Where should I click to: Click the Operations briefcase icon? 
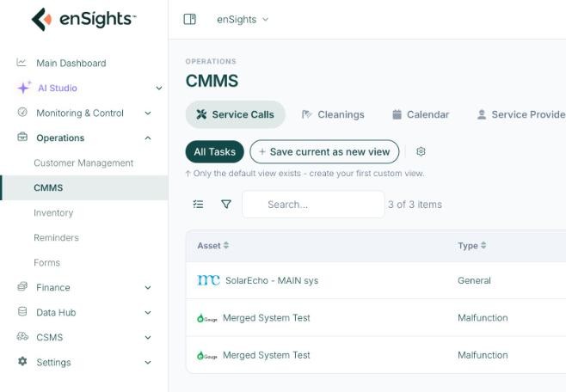pyautogui.click(x=22, y=137)
